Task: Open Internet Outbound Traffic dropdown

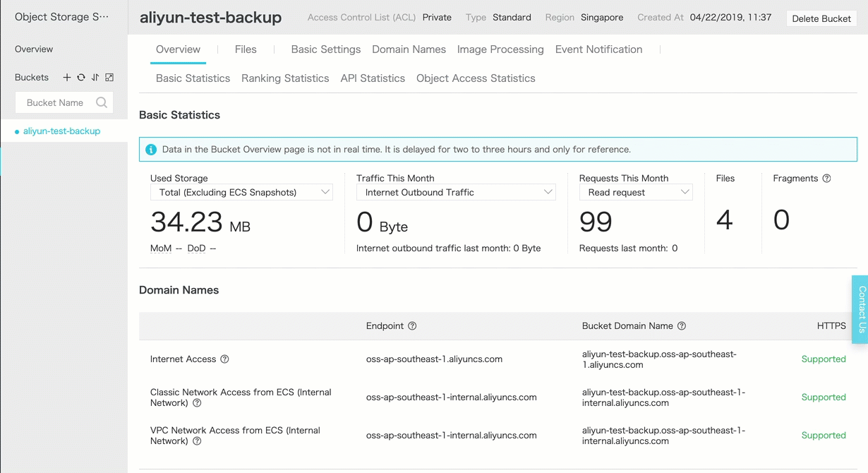Action: click(456, 192)
